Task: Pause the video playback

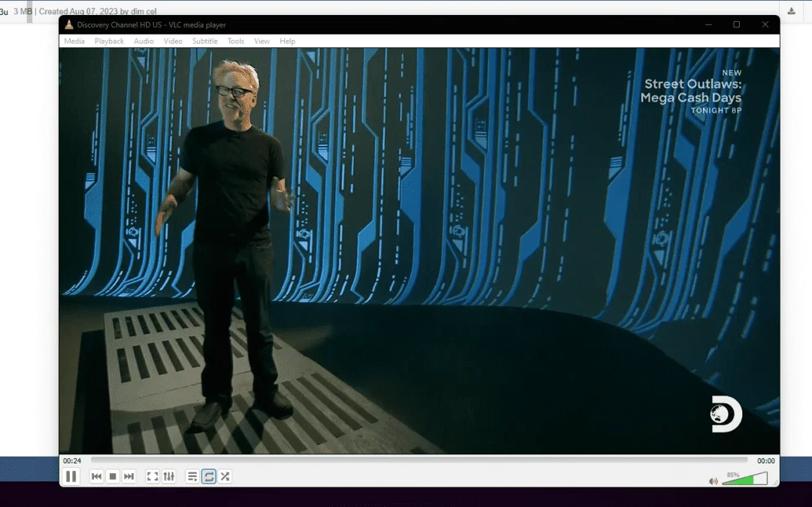Action: point(71,476)
